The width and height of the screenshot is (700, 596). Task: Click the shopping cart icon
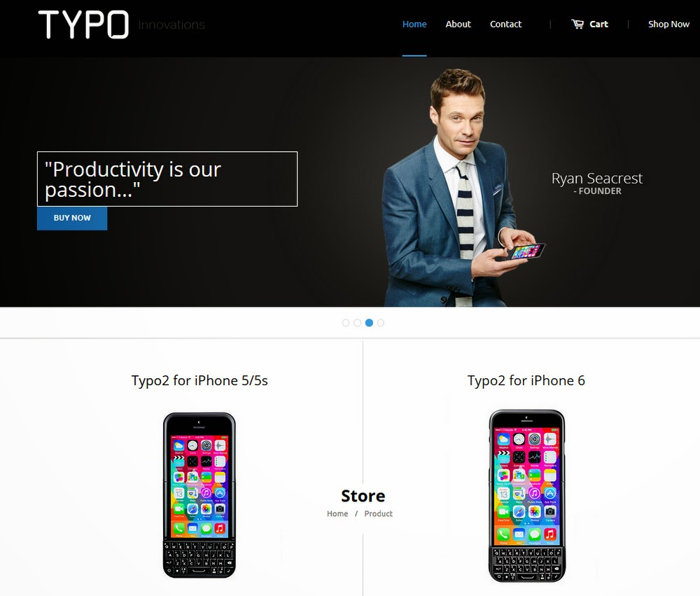click(577, 24)
